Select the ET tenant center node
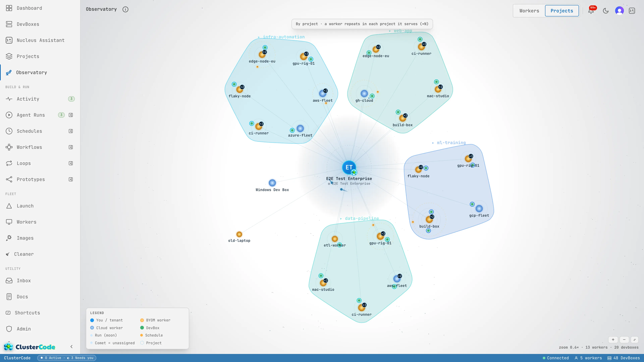The height and width of the screenshot is (362, 644). point(349,167)
